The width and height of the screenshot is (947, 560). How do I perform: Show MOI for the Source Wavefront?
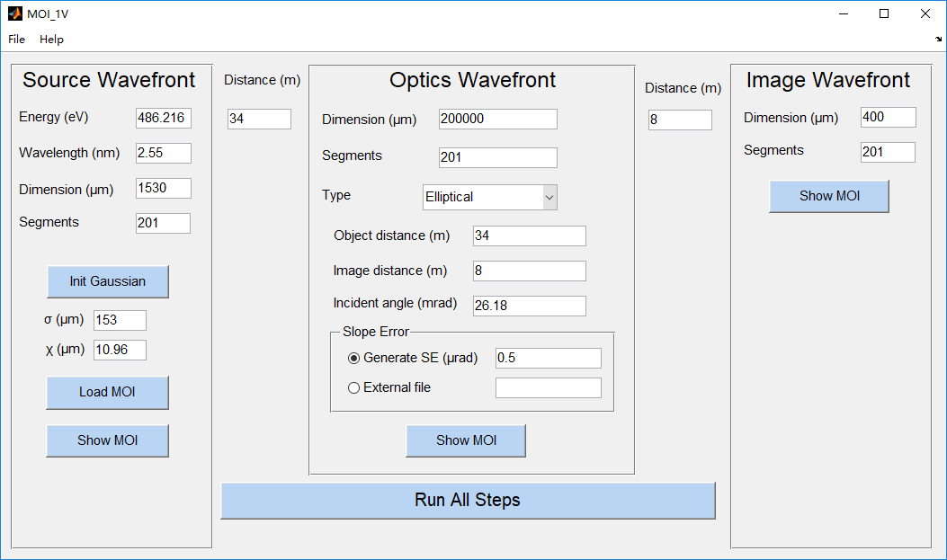107,440
